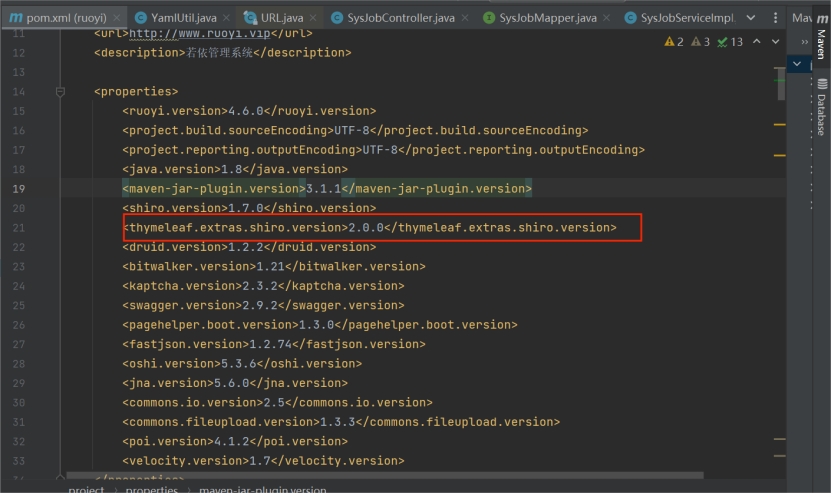The image size is (831, 493).
Task: Click the weak warning count showing 3
Action: click(700, 42)
